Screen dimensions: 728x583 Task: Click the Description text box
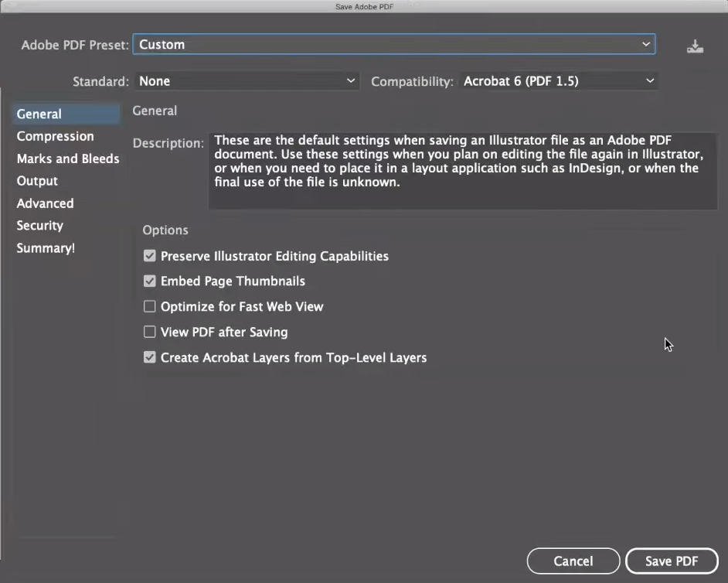(462, 171)
